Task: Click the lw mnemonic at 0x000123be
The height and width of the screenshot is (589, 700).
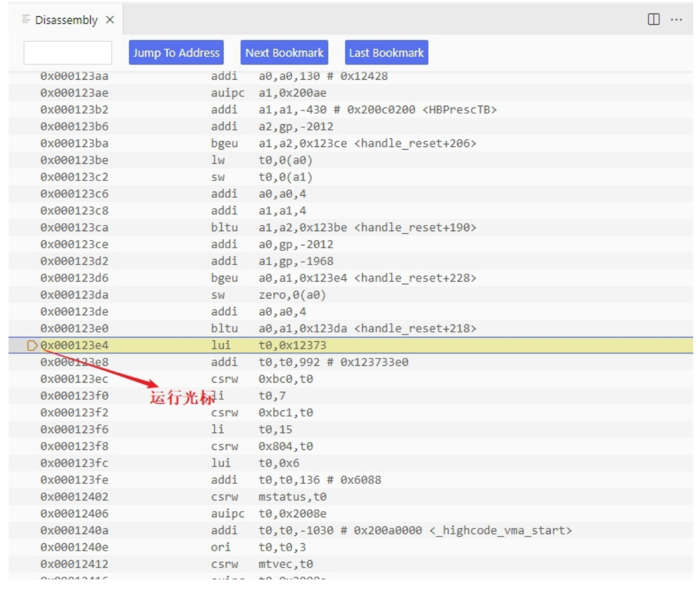Action: tap(218, 160)
